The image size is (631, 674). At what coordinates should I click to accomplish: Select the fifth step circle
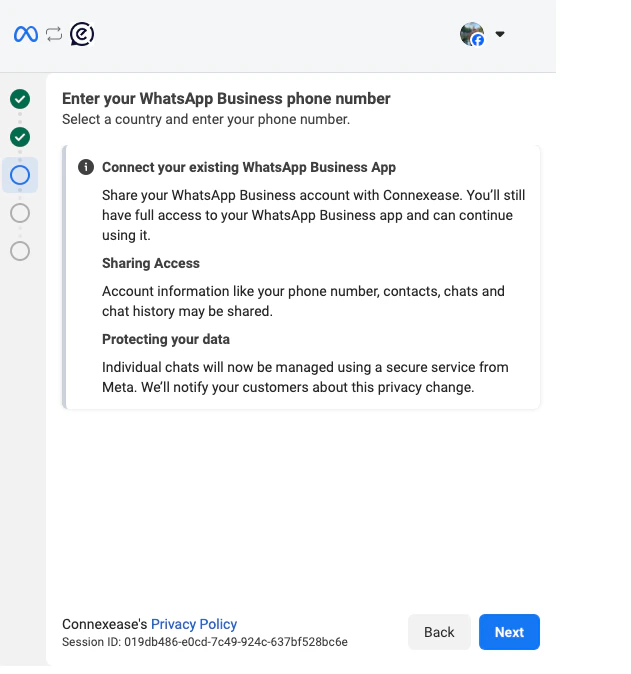point(20,251)
